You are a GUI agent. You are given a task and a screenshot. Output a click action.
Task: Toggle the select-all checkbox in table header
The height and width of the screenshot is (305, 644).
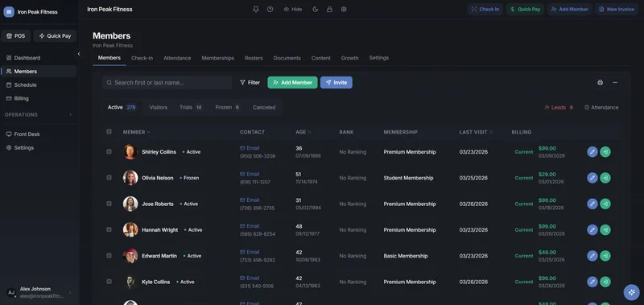(x=109, y=132)
